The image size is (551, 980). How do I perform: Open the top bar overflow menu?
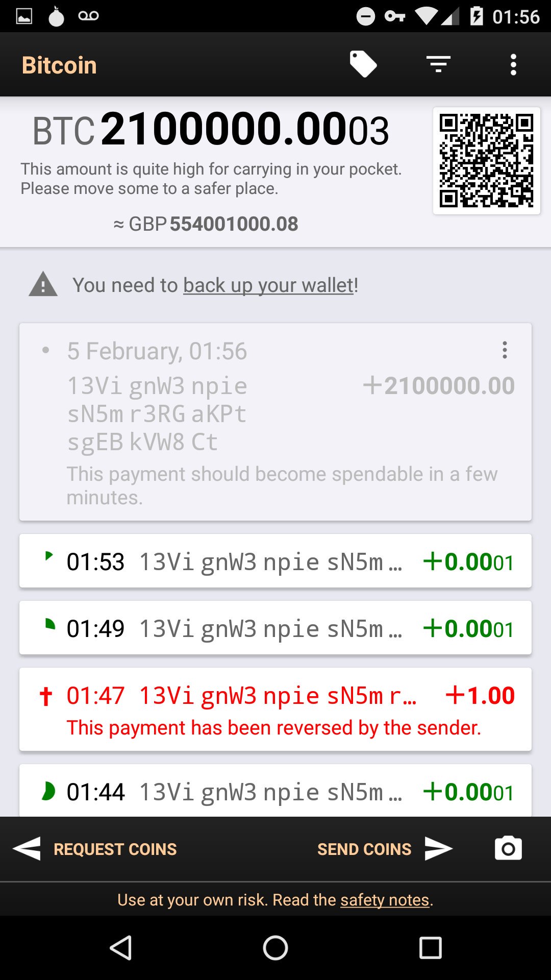513,65
